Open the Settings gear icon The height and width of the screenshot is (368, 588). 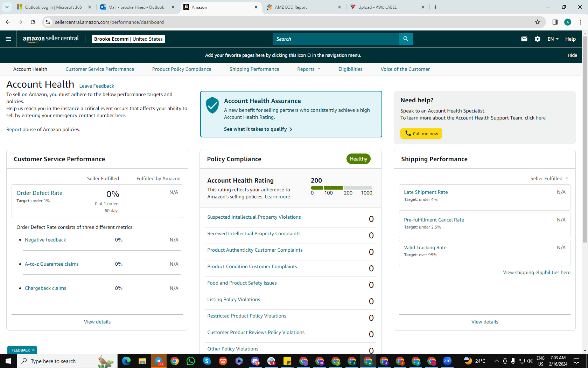pos(538,39)
